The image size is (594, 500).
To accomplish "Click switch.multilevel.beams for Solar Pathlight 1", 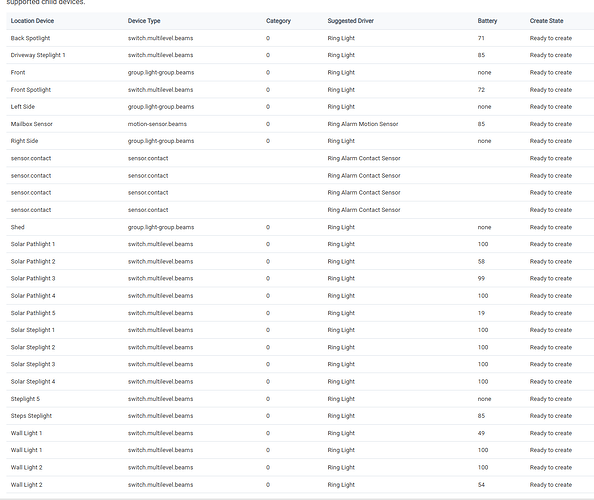I will (x=160, y=244).
